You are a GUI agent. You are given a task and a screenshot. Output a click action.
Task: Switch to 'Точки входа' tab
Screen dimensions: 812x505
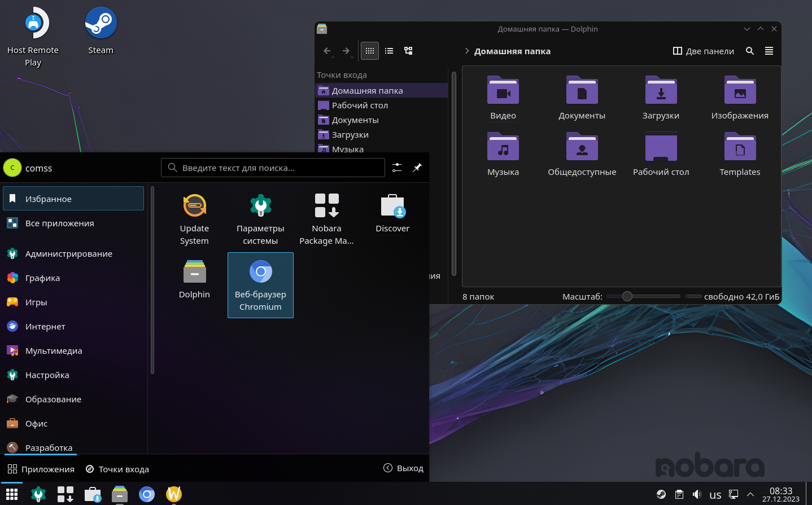coord(117,469)
